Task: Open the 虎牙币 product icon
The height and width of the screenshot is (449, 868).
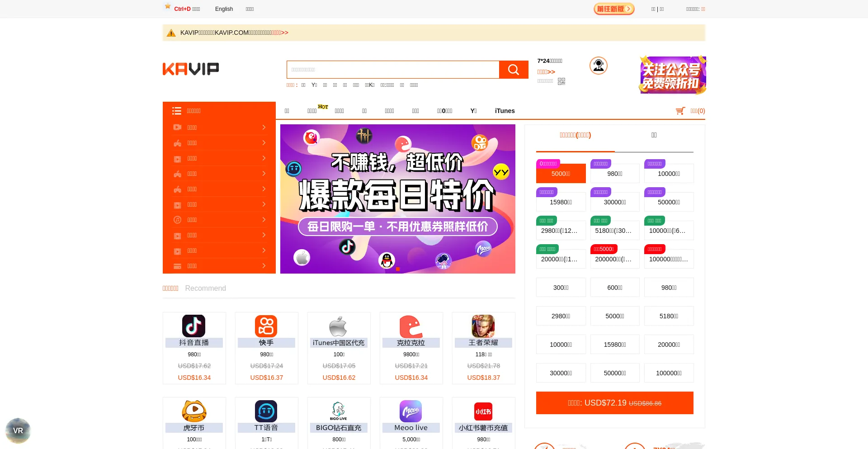Action: (194, 411)
